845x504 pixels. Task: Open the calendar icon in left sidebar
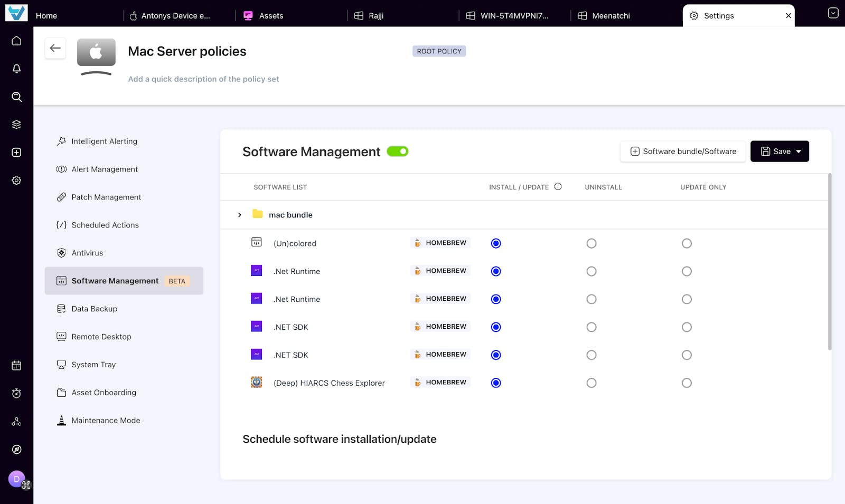(16, 365)
